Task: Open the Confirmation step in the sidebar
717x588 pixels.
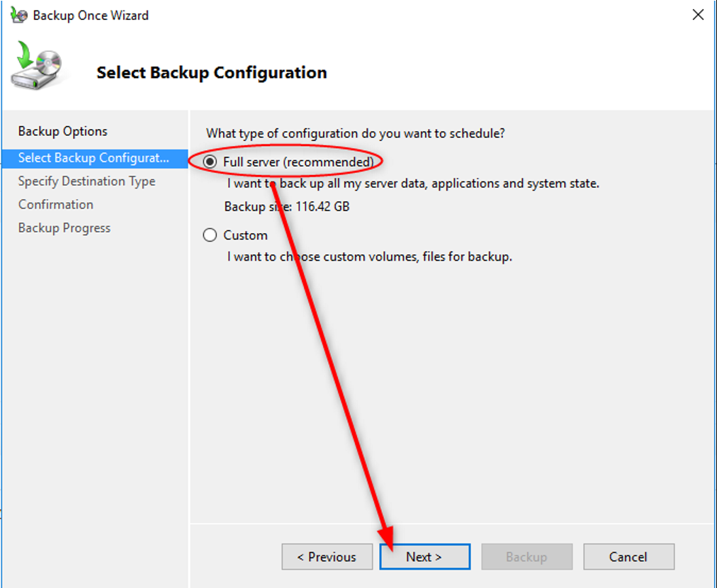Action: 56,205
